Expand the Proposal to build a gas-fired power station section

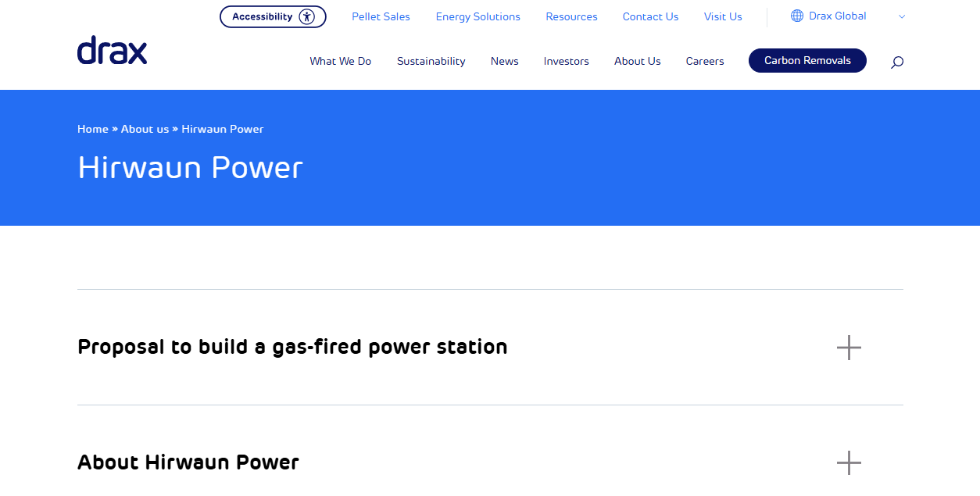[849, 348]
